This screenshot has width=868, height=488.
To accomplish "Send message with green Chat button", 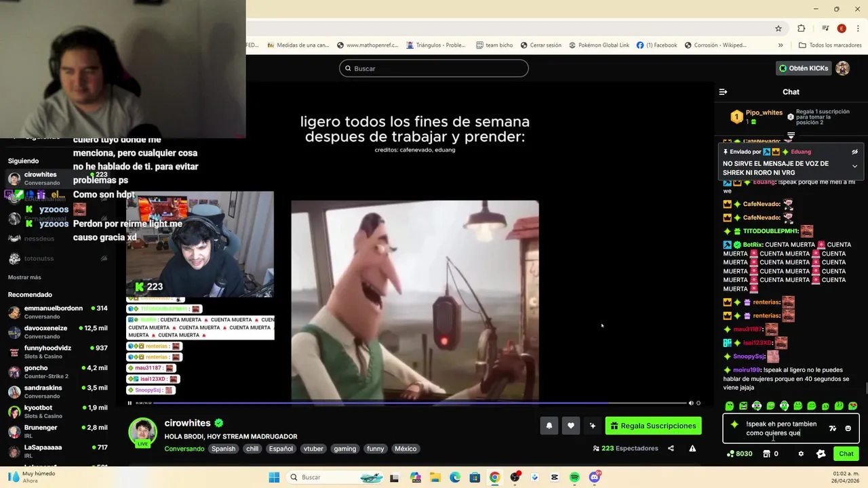I will click(x=846, y=453).
